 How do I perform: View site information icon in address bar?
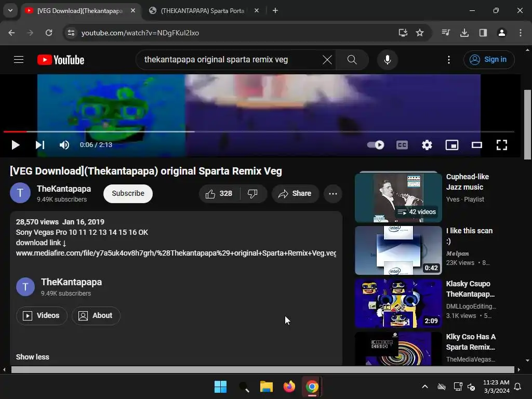point(71,33)
